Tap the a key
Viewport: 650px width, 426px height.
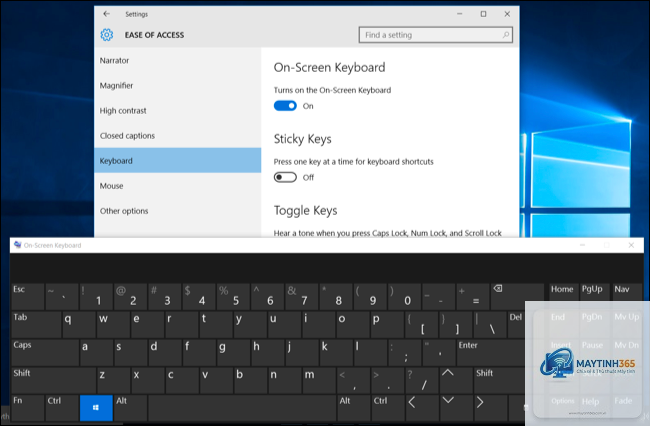click(96, 352)
